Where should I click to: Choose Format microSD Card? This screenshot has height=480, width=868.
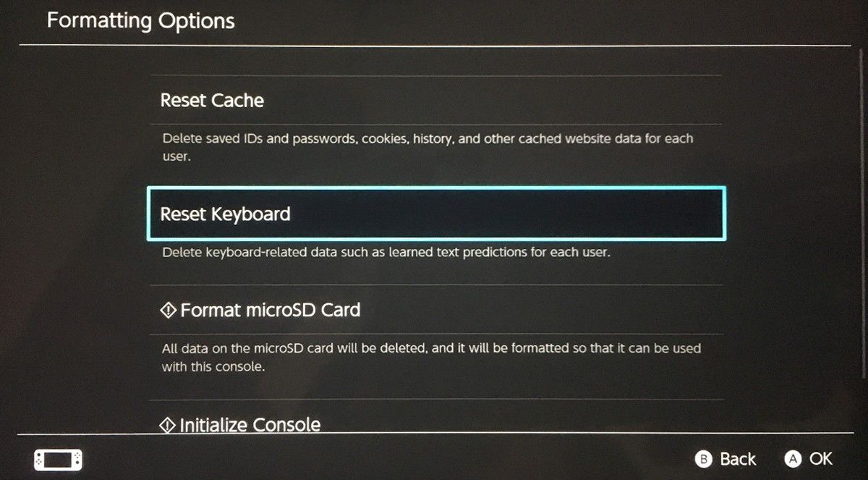270,311
